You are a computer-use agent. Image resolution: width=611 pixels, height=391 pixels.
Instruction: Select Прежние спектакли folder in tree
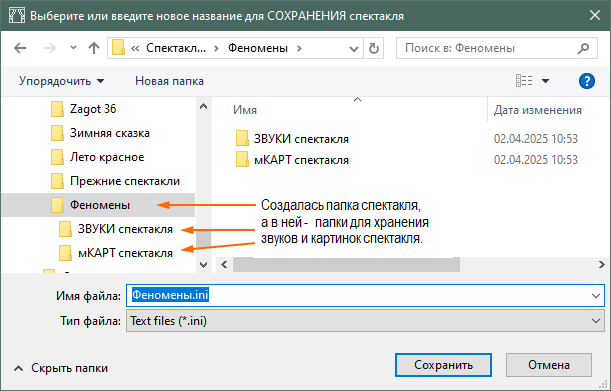[125, 181]
